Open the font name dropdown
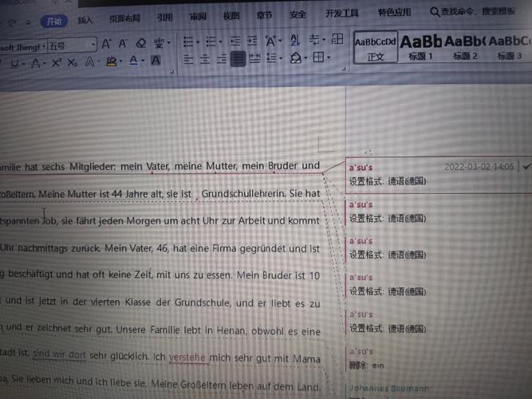532x399 pixels. coord(44,47)
